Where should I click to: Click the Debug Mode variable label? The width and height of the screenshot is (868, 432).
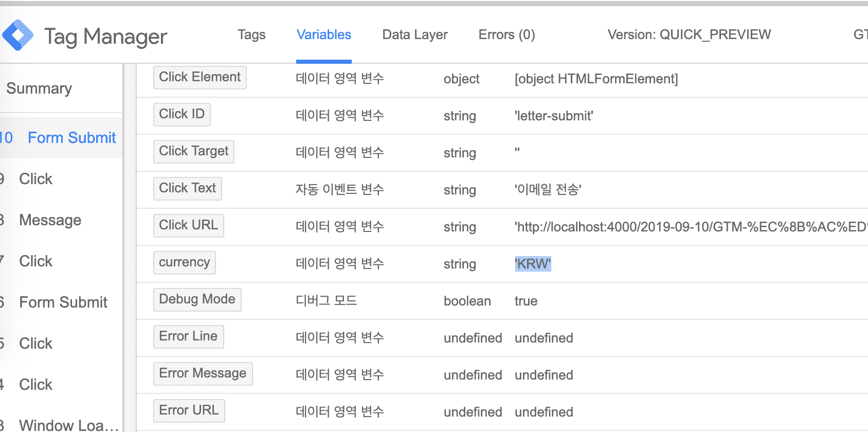coord(197,299)
